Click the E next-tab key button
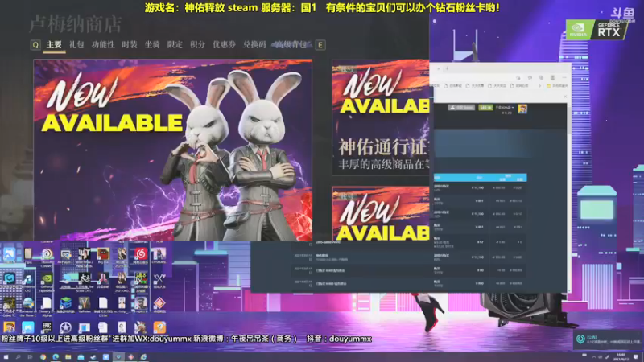This screenshot has width=644, height=362. coord(320,45)
